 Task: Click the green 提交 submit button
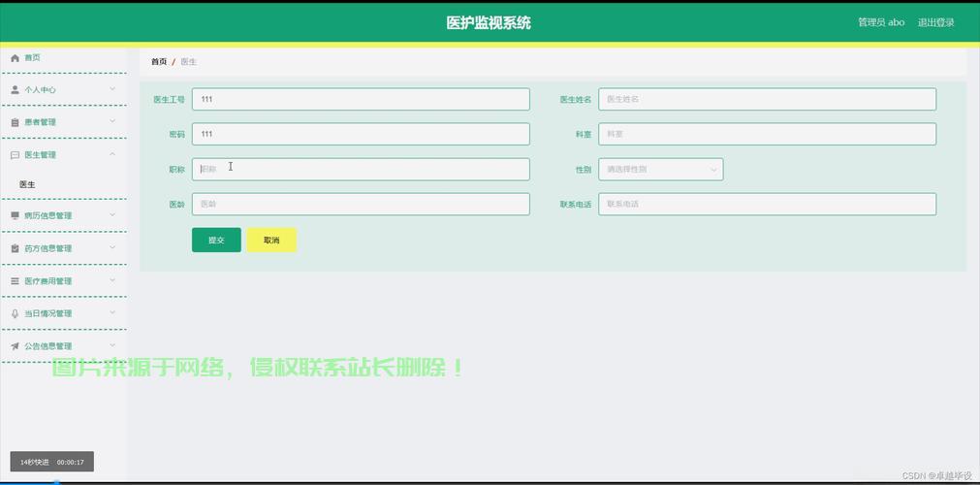click(x=216, y=240)
